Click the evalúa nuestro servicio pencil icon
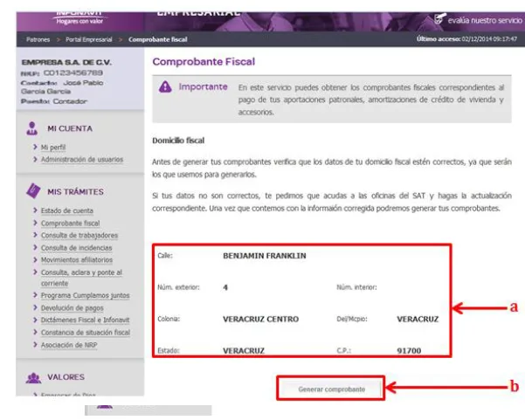525x420 pixels. click(x=440, y=18)
